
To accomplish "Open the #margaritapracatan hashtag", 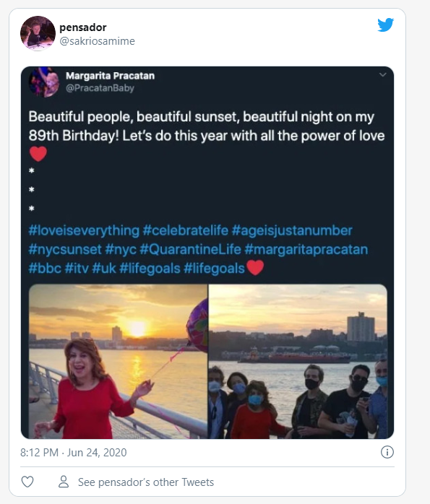I will coord(306,250).
